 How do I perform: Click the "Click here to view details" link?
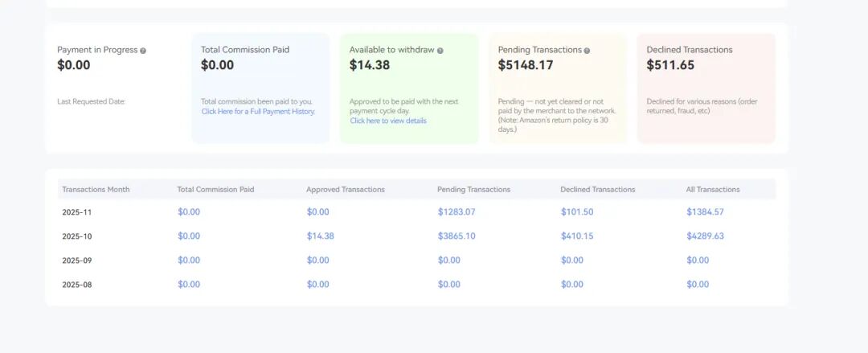click(388, 121)
